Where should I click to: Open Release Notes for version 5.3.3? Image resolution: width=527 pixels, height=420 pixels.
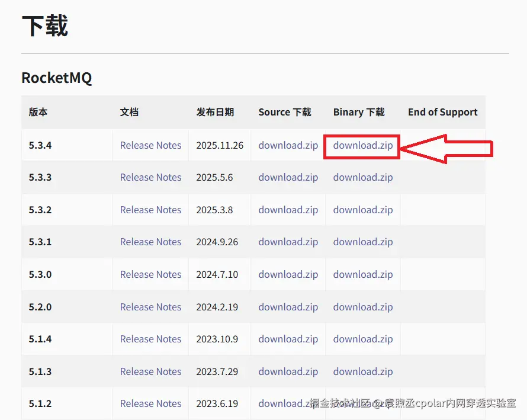pos(150,177)
